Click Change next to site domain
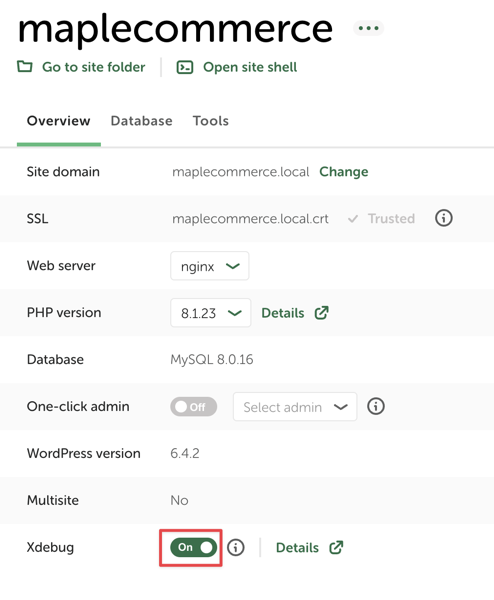The width and height of the screenshot is (494, 600). (344, 172)
